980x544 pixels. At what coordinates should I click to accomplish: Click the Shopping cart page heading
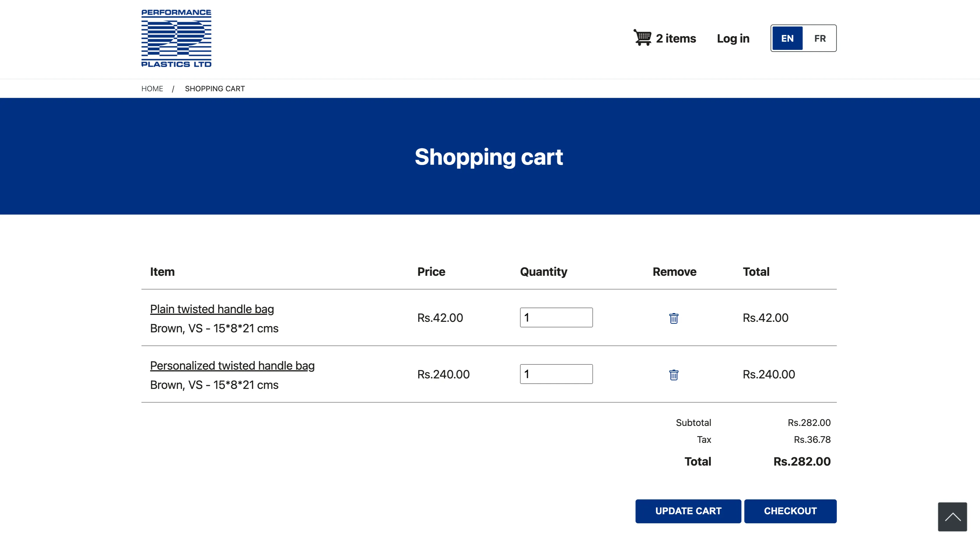coord(489,157)
